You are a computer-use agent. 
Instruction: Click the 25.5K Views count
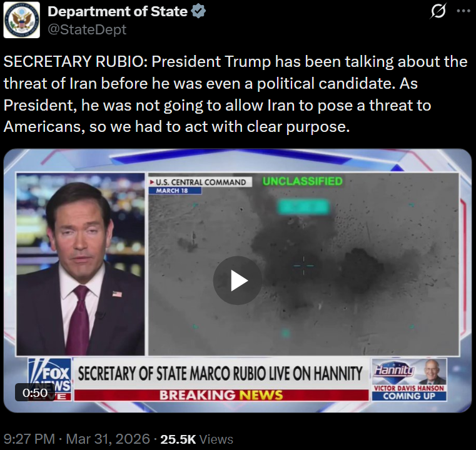point(196,439)
